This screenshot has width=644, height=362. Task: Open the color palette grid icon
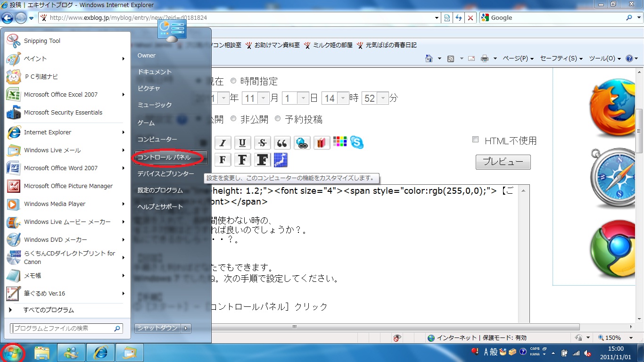click(340, 141)
